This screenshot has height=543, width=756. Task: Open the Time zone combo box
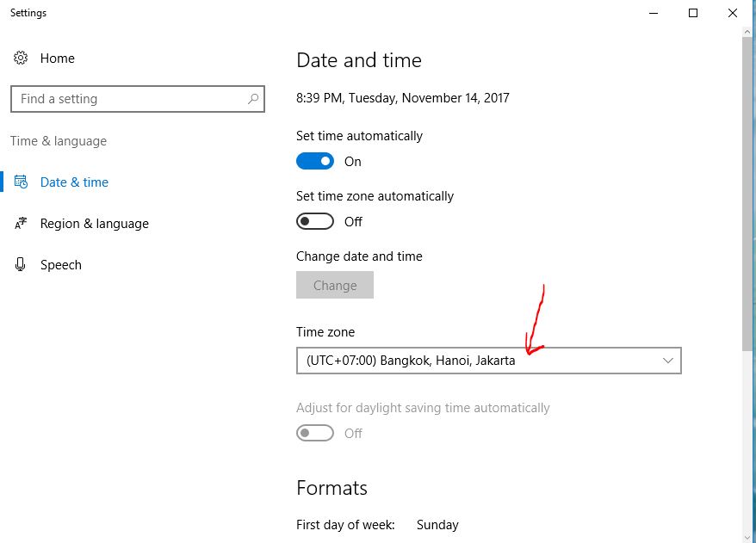[488, 361]
